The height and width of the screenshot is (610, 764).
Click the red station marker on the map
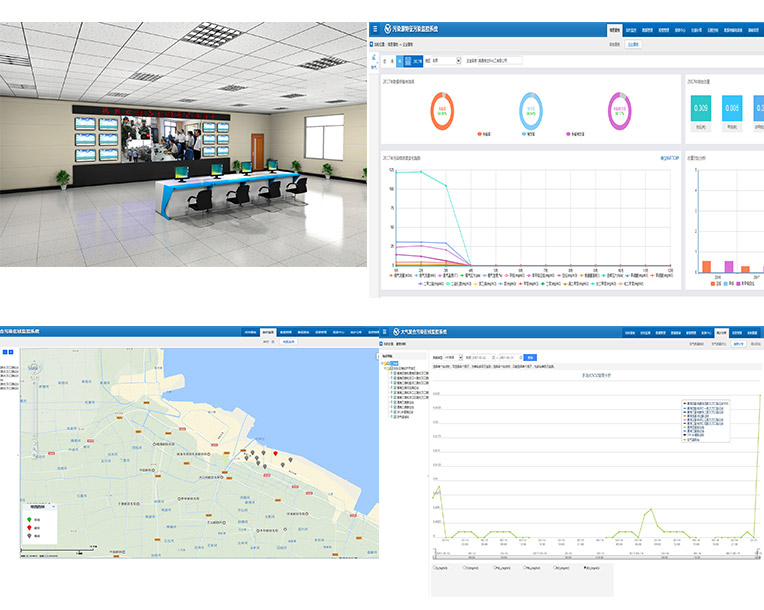277,453
